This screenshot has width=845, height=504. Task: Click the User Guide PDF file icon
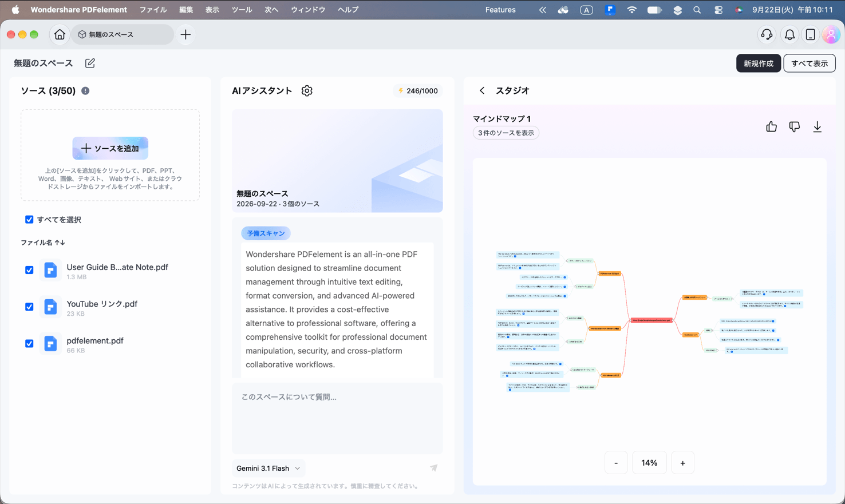(x=50, y=270)
